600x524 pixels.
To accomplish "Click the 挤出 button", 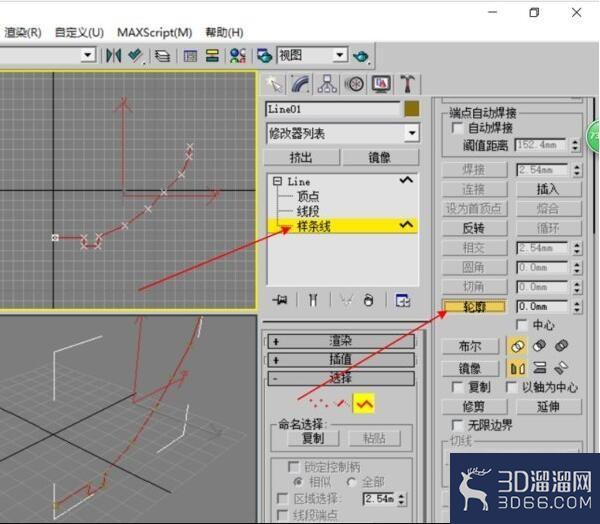I will pos(302,157).
